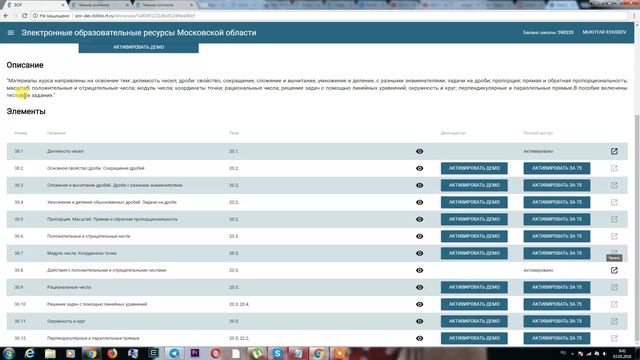Click the 'Активировано' status in row 30.8
Viewport: 640px width, 360px height.
[x=538, y=270]
